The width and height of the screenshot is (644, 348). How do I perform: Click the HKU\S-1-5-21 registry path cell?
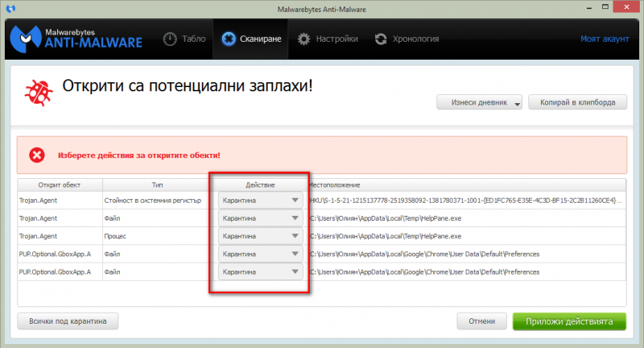tap(467, 201)
